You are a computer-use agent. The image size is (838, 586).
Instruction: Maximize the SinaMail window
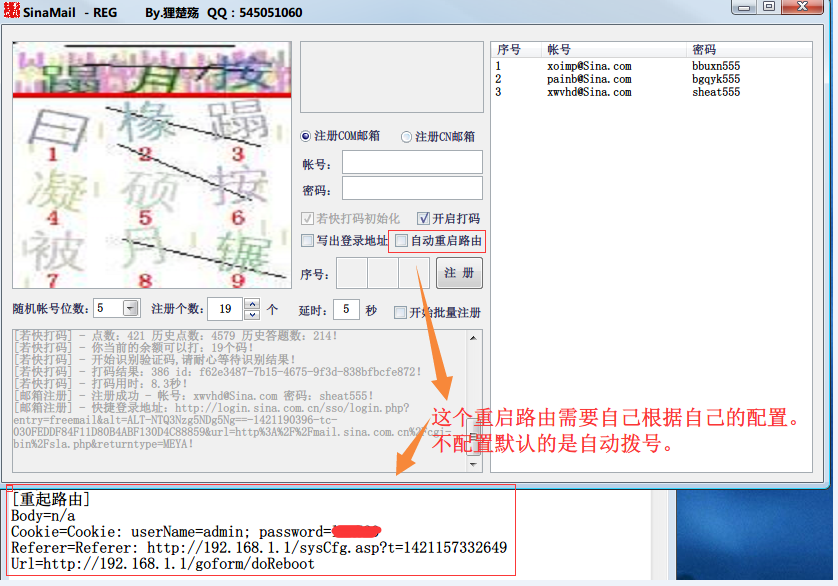coord(769,7)
